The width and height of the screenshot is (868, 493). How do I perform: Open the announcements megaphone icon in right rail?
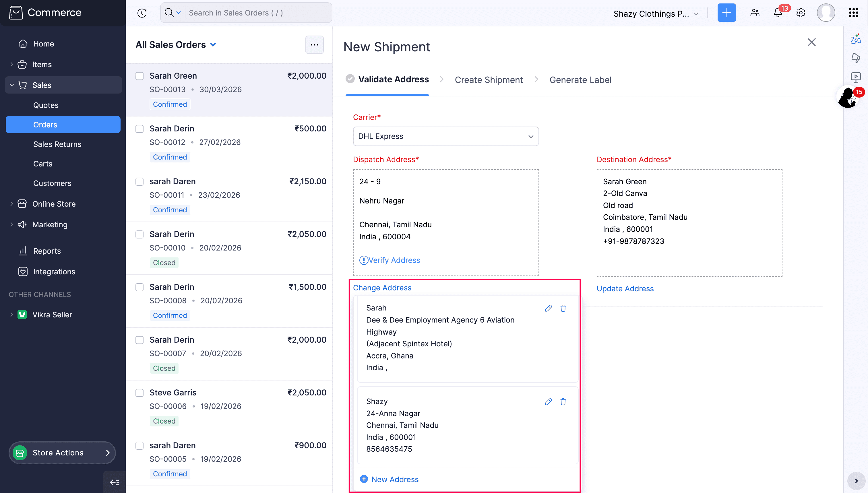(x=855, y=58)
